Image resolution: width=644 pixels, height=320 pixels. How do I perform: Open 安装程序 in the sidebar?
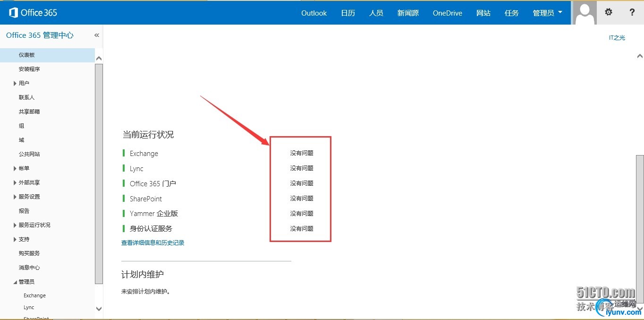[29, 69]
